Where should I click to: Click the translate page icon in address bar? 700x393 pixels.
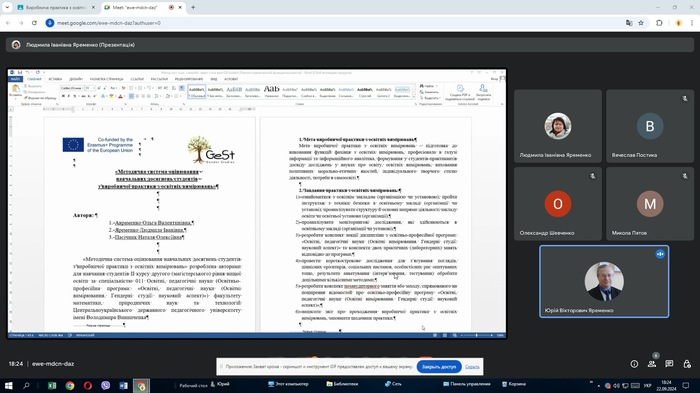point(629,23)
